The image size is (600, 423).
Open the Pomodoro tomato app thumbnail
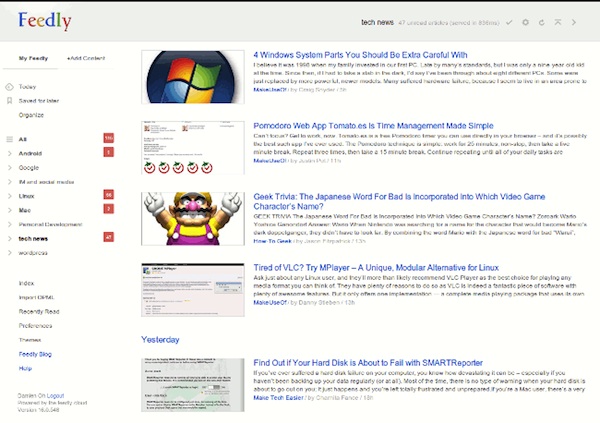[193, 148]
